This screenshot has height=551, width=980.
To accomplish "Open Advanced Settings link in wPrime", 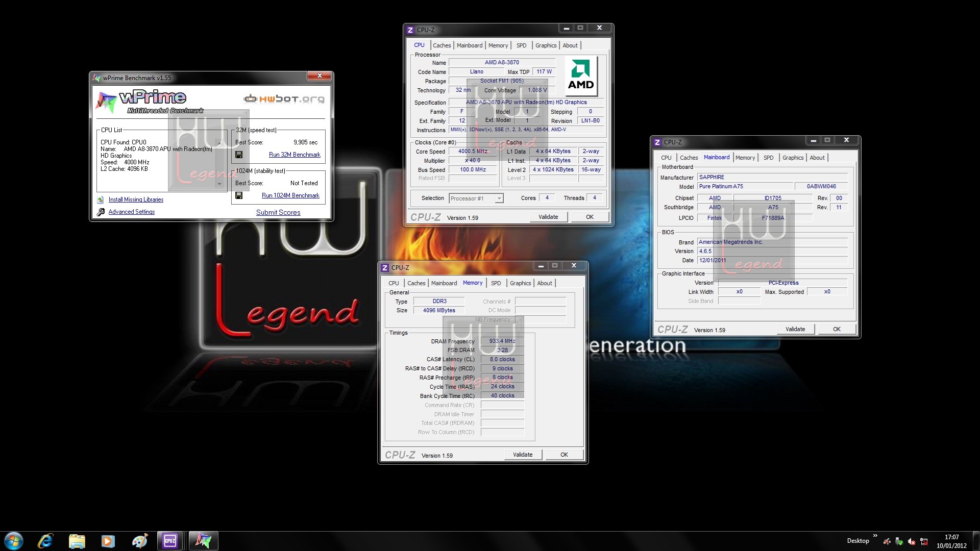I will pyautogui.click(x=131, y=212).
